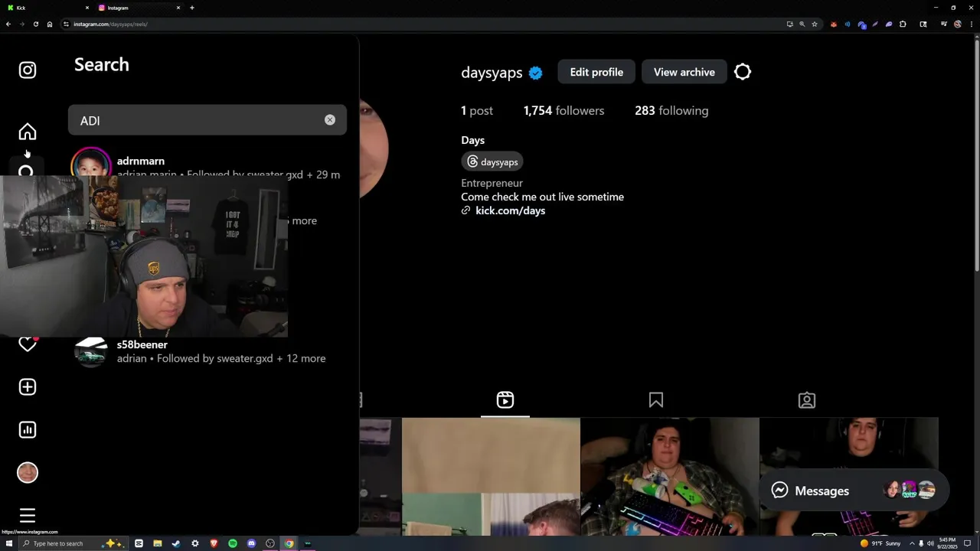
Task: Click the ADI search input field
Action: pos(207,120)
